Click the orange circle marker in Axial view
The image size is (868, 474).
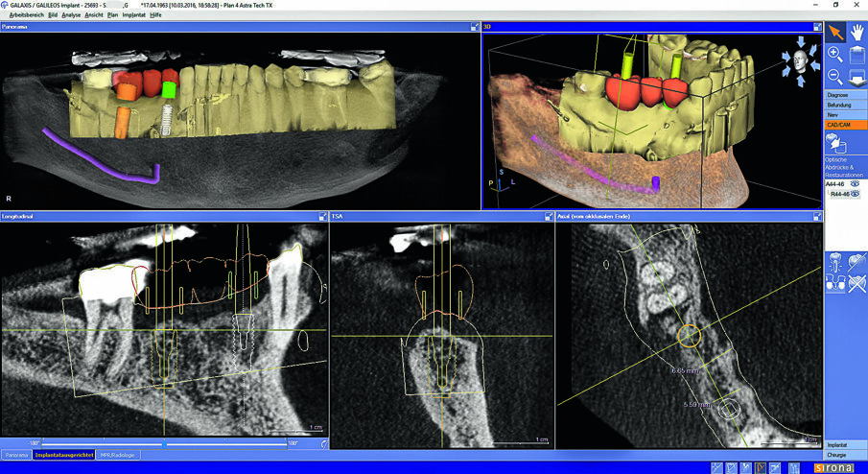coord(690,336)
